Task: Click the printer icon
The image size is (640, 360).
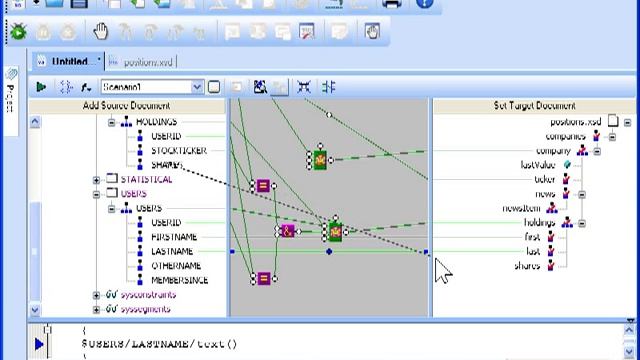Action: point(391,4)
